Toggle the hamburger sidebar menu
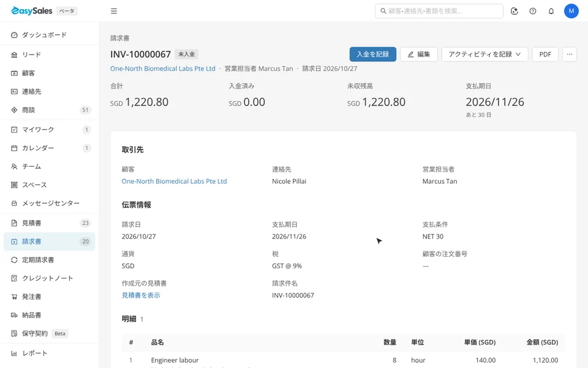588x368 pixels. click(x=114, y=11)
